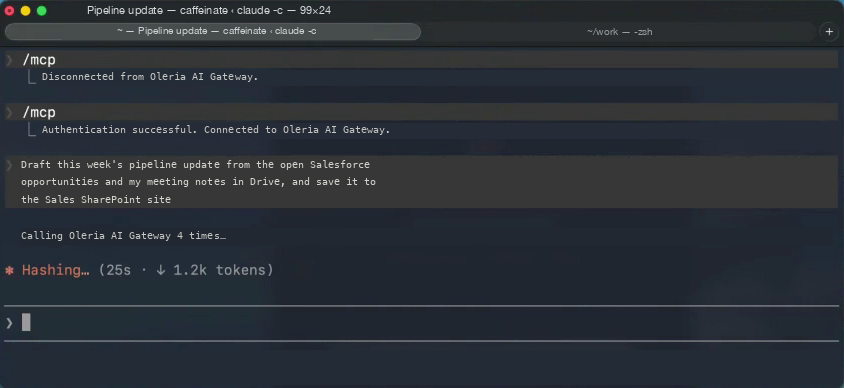Image resolution: width=844 pixels, height=388 pixels.
Task: Open a new terminal tab with plus button
Action: coord(829,32)
